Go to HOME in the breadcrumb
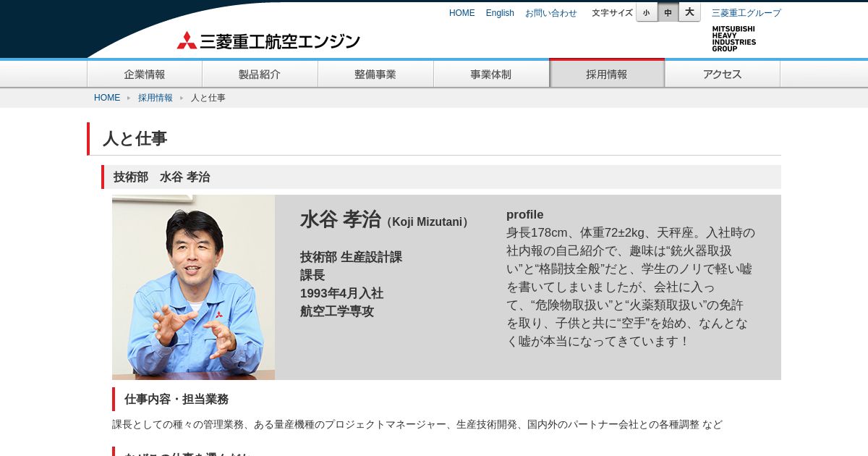This screenshot has width=868, height=456. [x=107, y=98]
